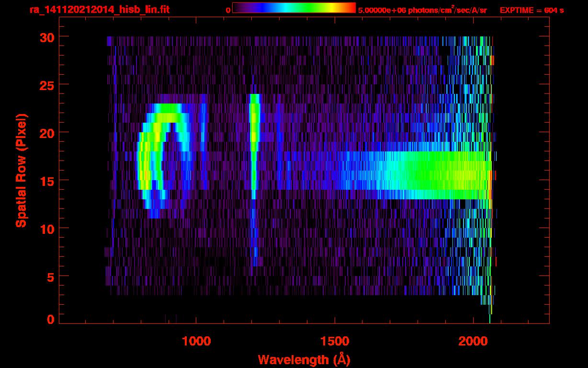
Task: Click the y-axis tick label 5
Action: pyautogui.click(x=50, y=276)
